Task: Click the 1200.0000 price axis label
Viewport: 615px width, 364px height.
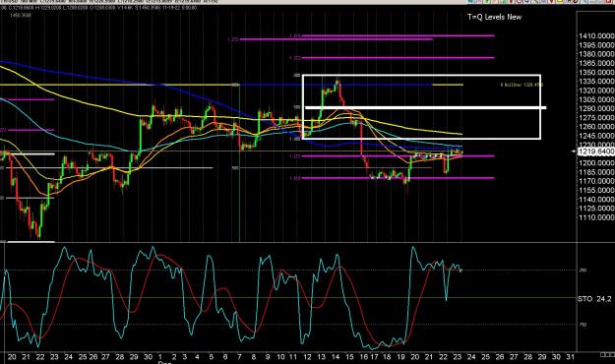Action: (596, 163)
